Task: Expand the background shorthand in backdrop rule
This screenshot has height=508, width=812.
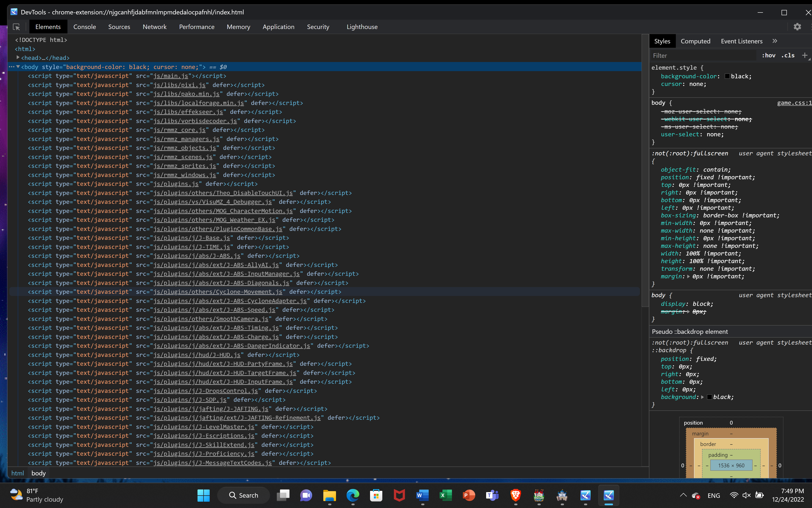Action: pyautogui.click(x=702, y=397)
